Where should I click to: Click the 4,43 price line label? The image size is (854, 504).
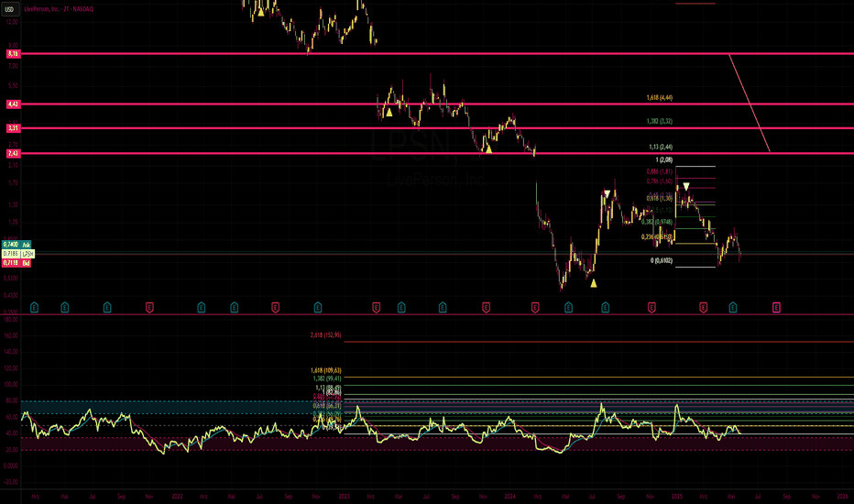[x=13, y=104]
